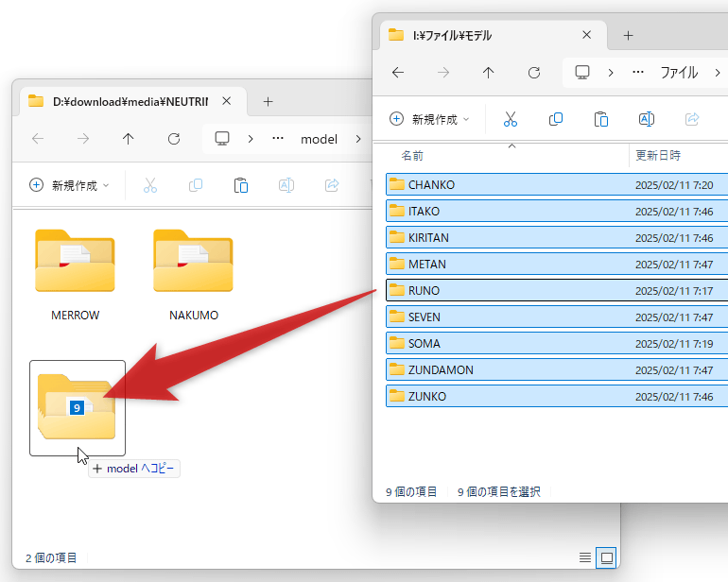
Task: Click Share icon in model window
Action: pos(332,185)
